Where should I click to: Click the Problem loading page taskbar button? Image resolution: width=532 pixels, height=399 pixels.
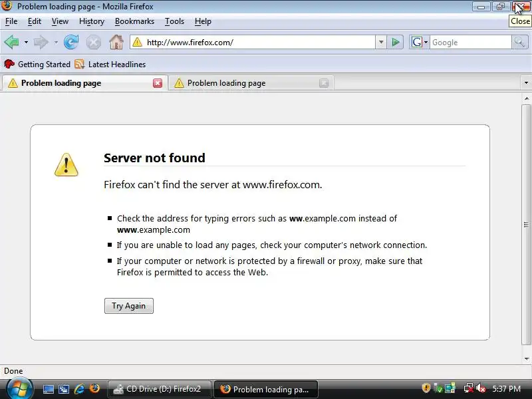click(265, 389)
